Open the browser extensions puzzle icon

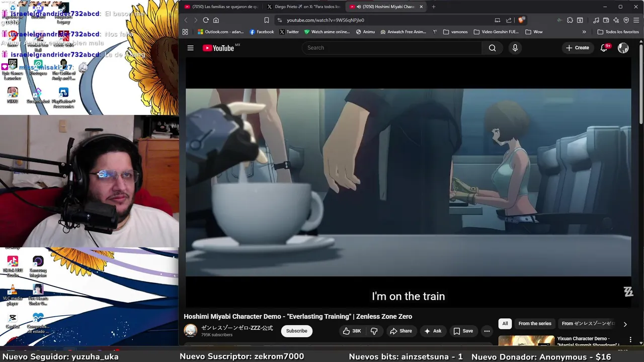(570, 20)
